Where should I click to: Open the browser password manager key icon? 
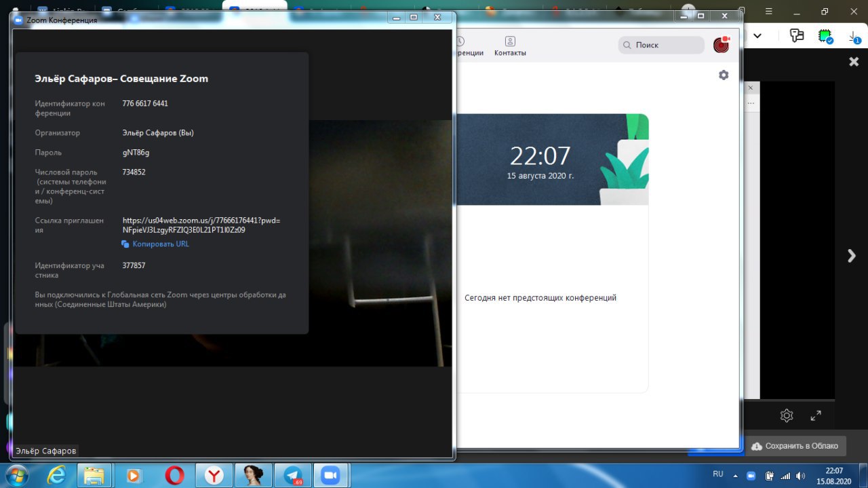(x=797, y=36)
